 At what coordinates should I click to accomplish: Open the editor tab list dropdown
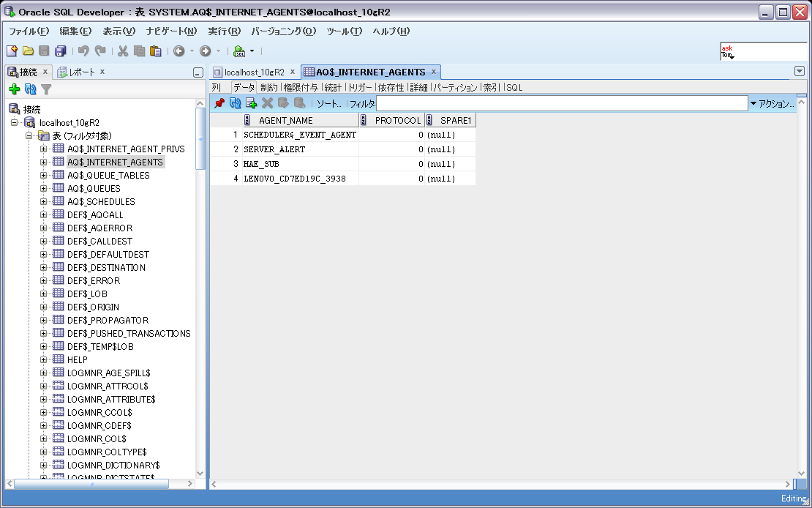pos(799,71)
